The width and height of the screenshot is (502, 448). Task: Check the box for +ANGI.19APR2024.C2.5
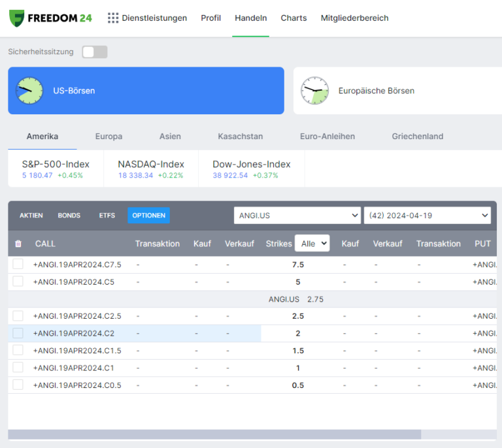(18, 316)
